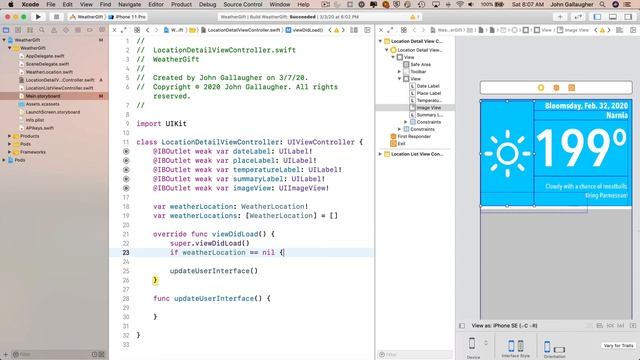640x360 pixels.
Task: Collapse Location Detail View Controller scene
Action: click(x=380, y=41)
